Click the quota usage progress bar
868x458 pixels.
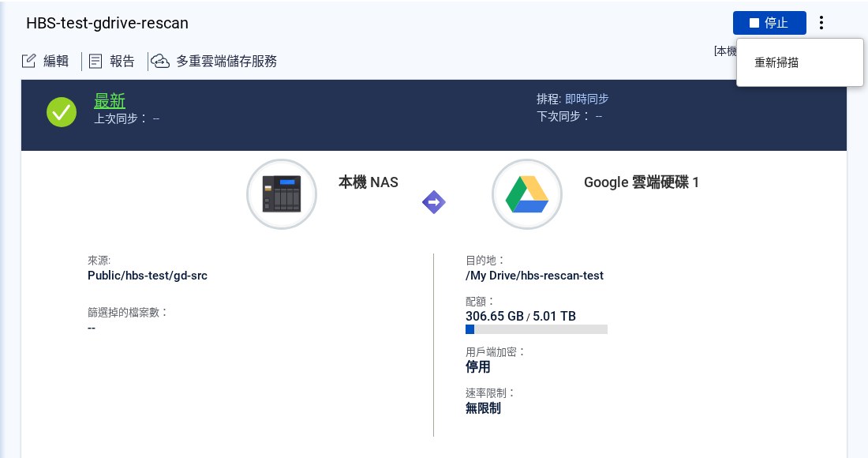(x=537, y=329)
